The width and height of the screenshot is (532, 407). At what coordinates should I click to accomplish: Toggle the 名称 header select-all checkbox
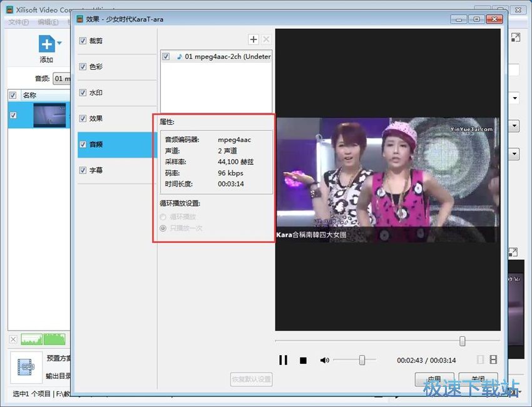coord(13,95)
